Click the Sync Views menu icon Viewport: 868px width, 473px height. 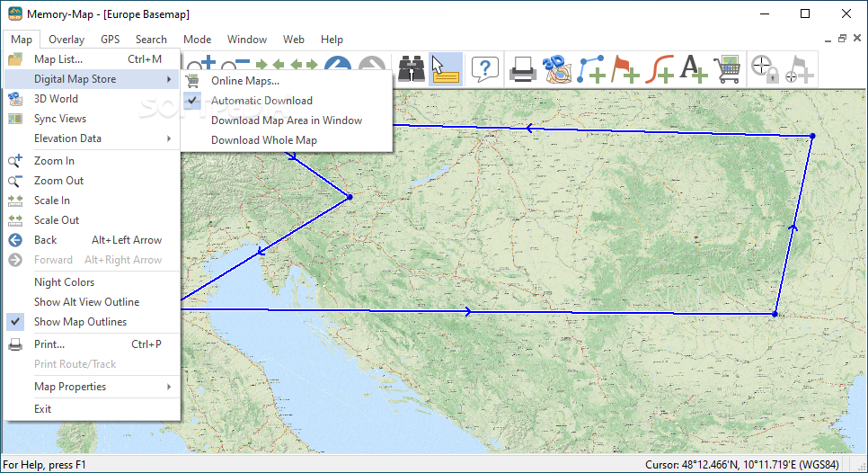point(15,119)
